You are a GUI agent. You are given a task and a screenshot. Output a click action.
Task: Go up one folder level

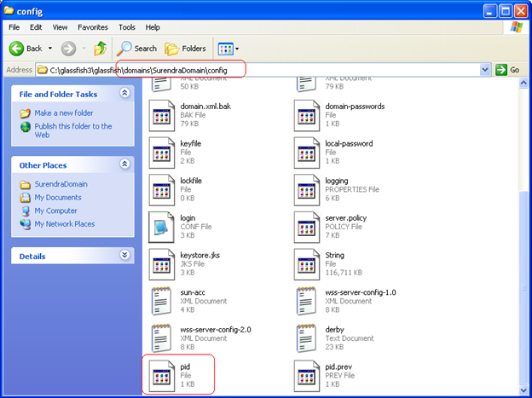100,49
